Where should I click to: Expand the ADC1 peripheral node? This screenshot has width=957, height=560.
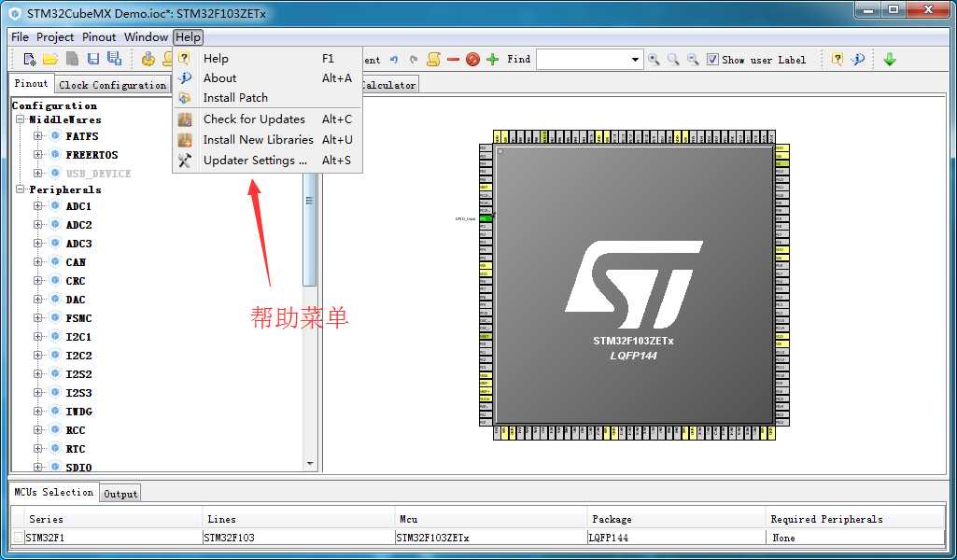point(38,205)
